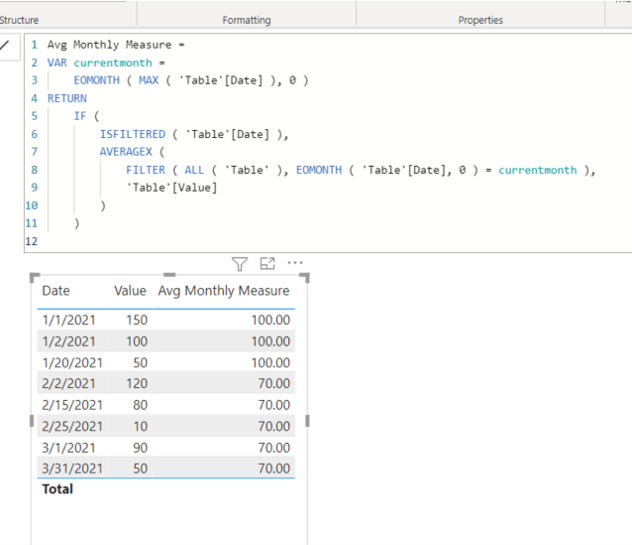The image size is (632, 545).
Task: Click the 1/20/2021 date cell
Action: click(x=72, y=363)
